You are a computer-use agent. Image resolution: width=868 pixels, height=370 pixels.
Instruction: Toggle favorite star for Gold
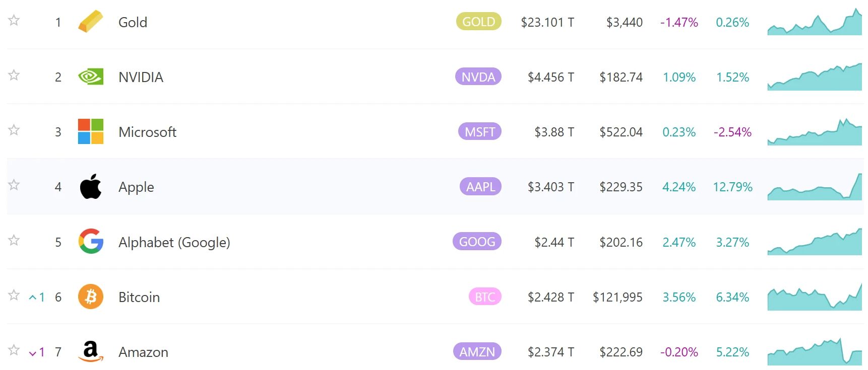click(x=14, y=21)
